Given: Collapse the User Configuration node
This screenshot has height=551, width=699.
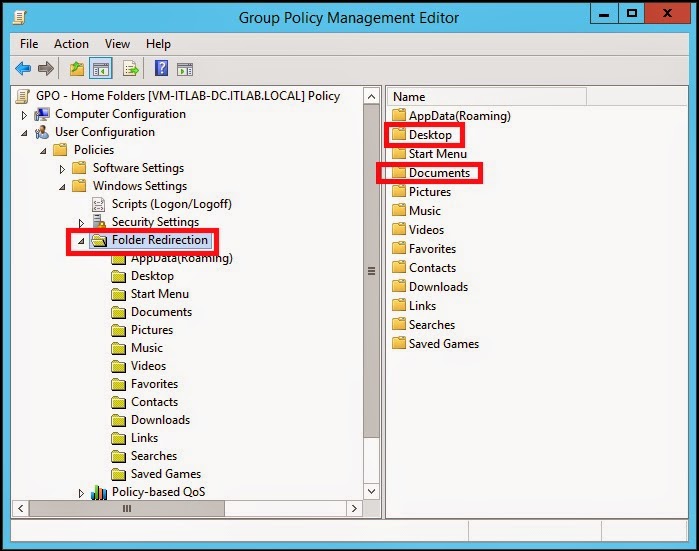Looking at the screenshot, I should pyautogui.click(x=24, y=133).
